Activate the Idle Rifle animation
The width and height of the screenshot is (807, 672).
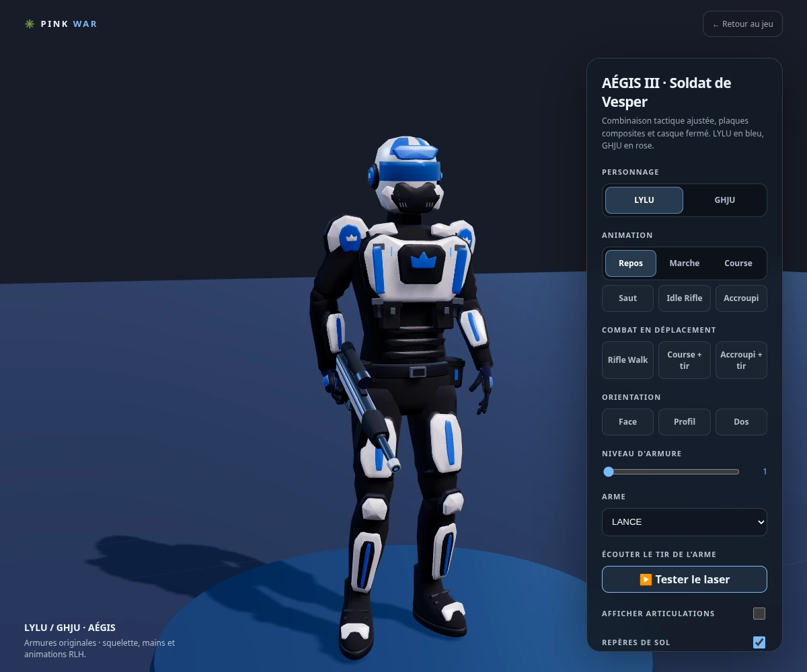pyautogui.click(x=685, y=298)
